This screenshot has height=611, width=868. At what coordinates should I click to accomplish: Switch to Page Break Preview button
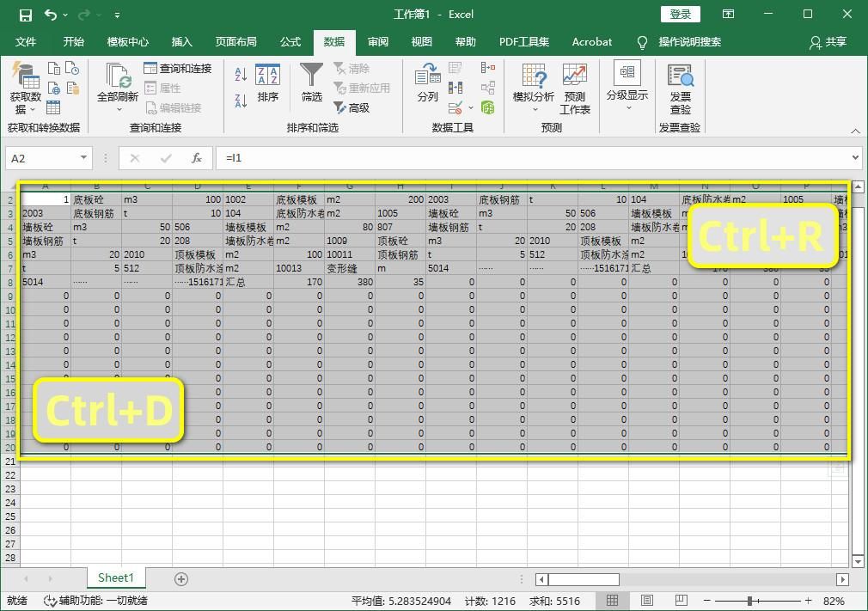(682, 601)
